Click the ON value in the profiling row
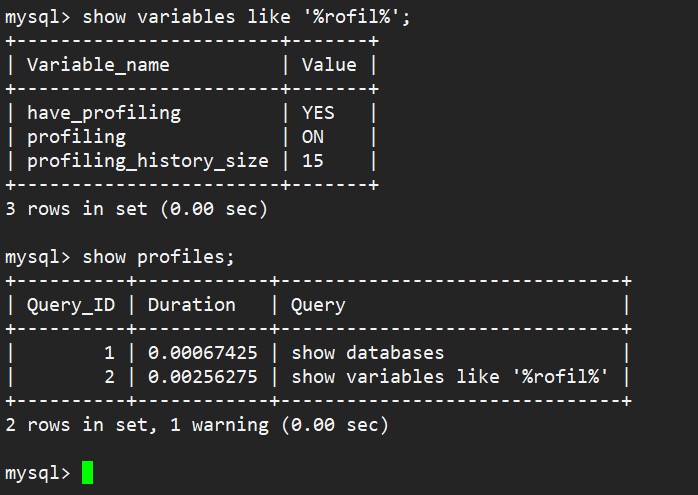698x495 pixels. [x=313, y=137]
